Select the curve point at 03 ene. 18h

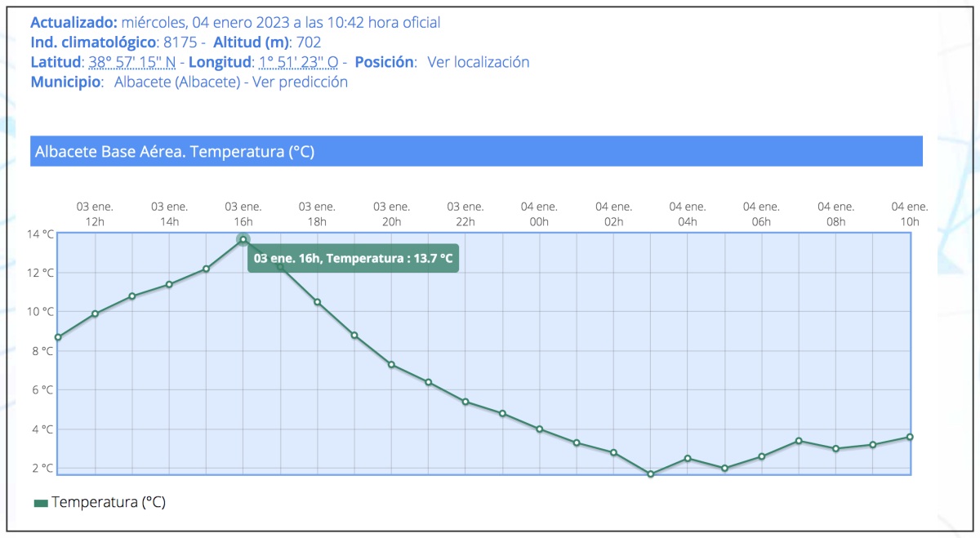pyautogui.click(x=317, y=302)
